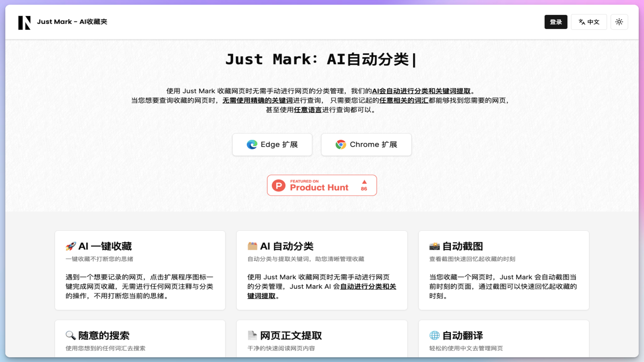Click paragraph starting 当您收藏一个网页时
644x362 pixels.
pos(503,286)
